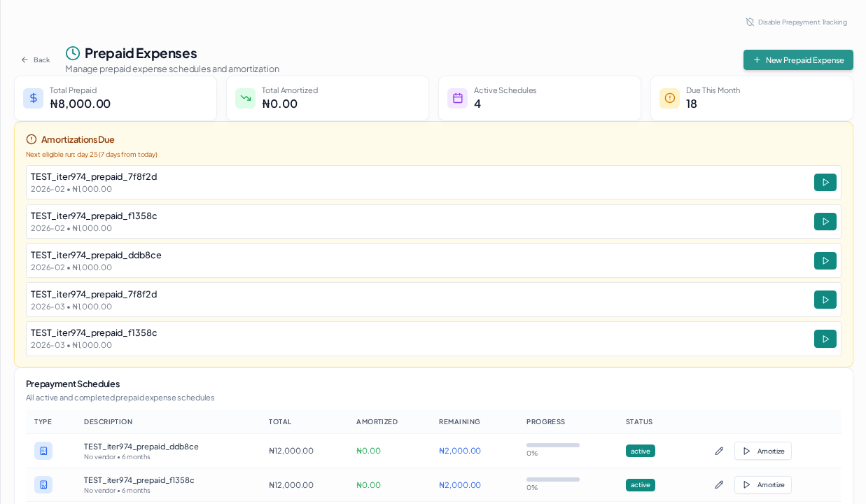Run amortization for 7f8f2d 2026-03 entry
This screenshot has width=866, height=504.
825,300
